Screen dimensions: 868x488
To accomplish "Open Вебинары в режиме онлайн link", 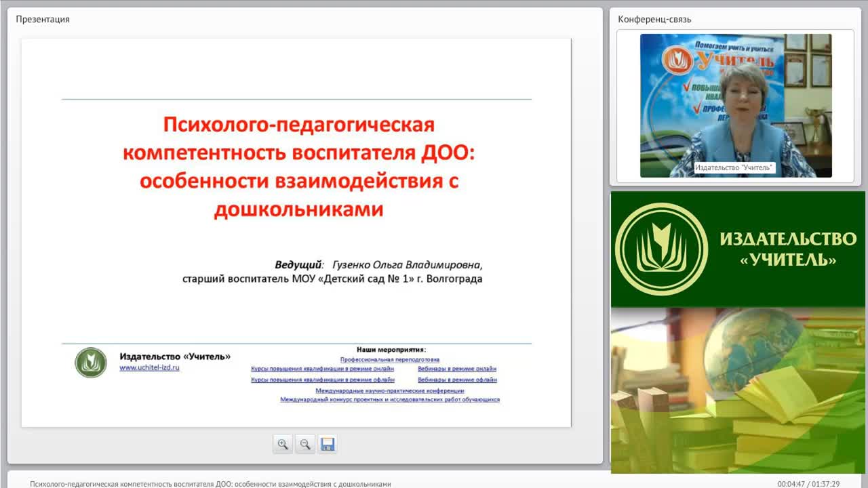I will coord(457,369).
